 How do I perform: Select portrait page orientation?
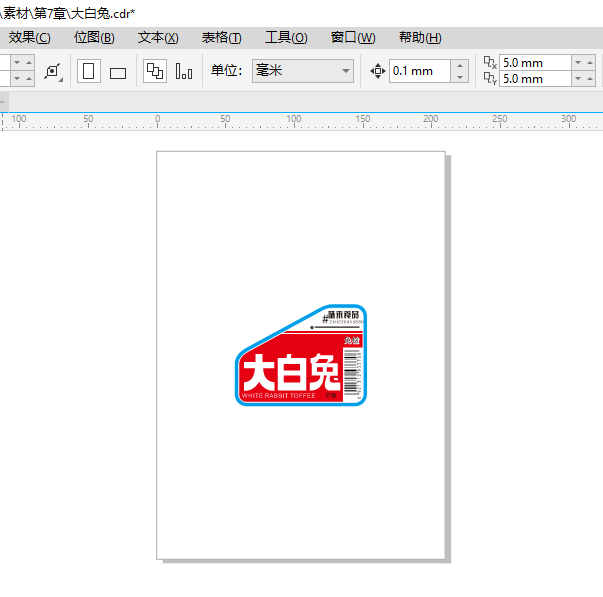click(x=89, y=71)
